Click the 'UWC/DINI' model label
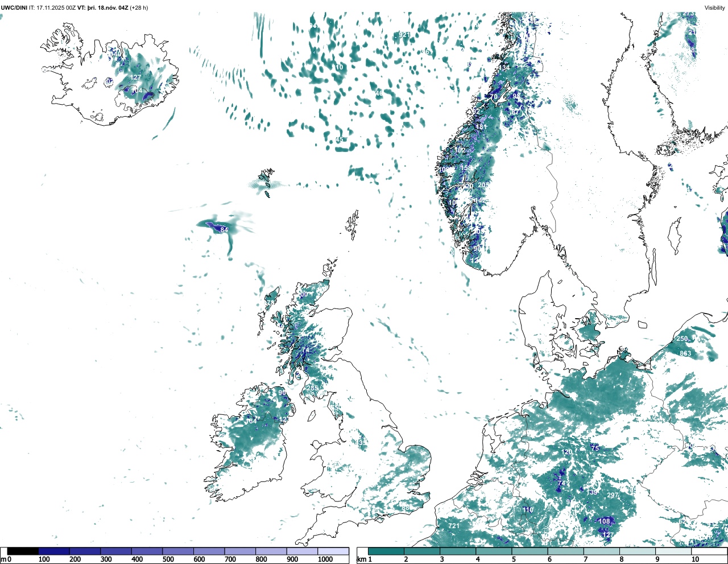 (14, 7)
